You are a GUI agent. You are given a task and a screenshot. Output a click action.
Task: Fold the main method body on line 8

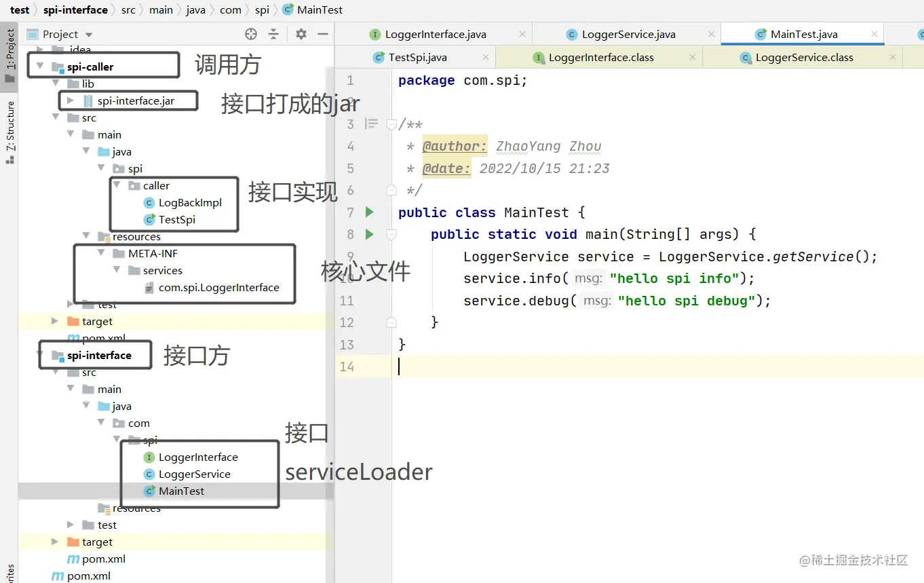pyautogui.click(x=391, y=234)
